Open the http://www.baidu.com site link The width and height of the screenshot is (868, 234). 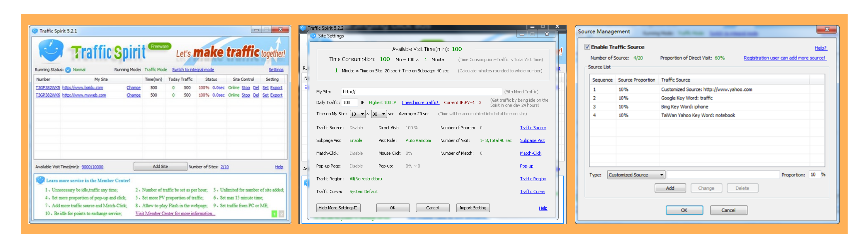83,88
